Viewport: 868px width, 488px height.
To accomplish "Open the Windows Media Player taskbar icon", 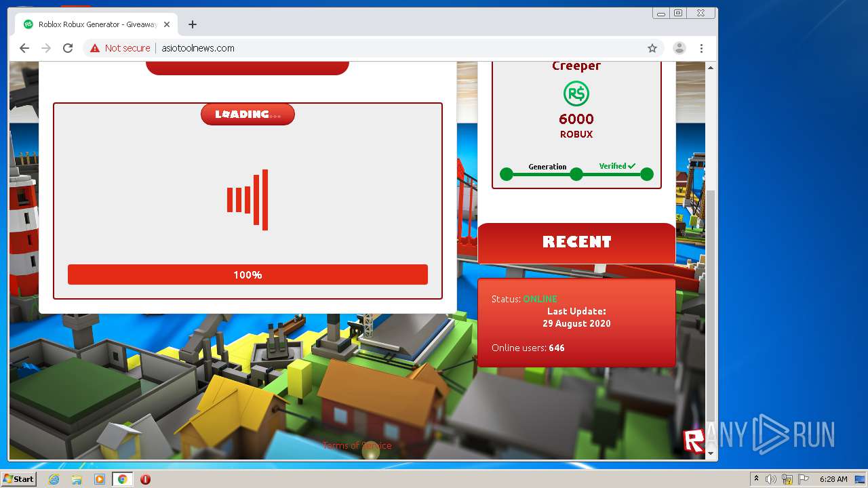I will 100,479.
